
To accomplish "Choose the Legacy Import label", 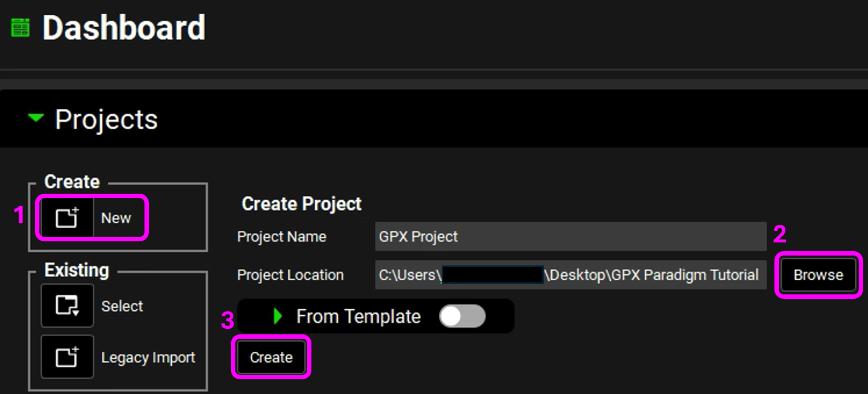I will pyautogui.click(x=148, y=358).
